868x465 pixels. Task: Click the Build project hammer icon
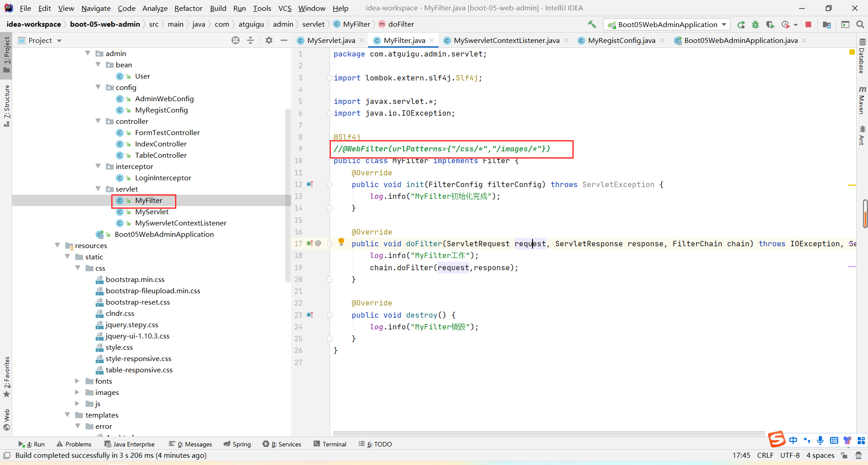[592, 24]
